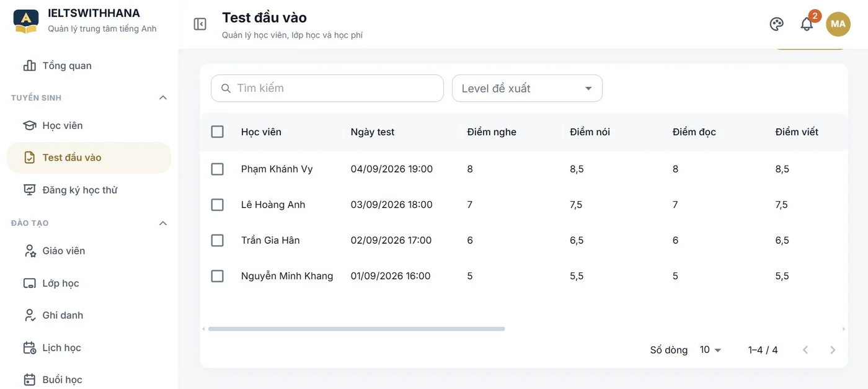Click the name Nguyễn Minh Khang
Viewport: 868px width, 389px height.
(x=287, y=276)
